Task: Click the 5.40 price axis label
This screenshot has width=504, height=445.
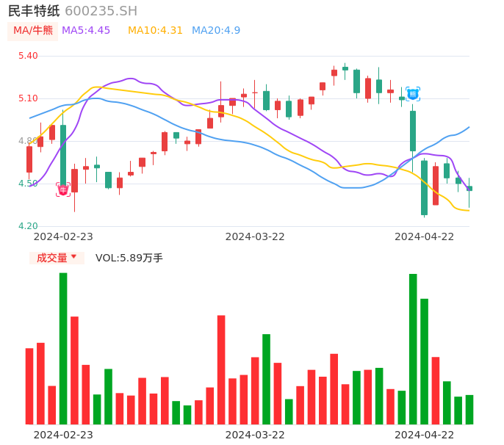Action: click(28, 56)
